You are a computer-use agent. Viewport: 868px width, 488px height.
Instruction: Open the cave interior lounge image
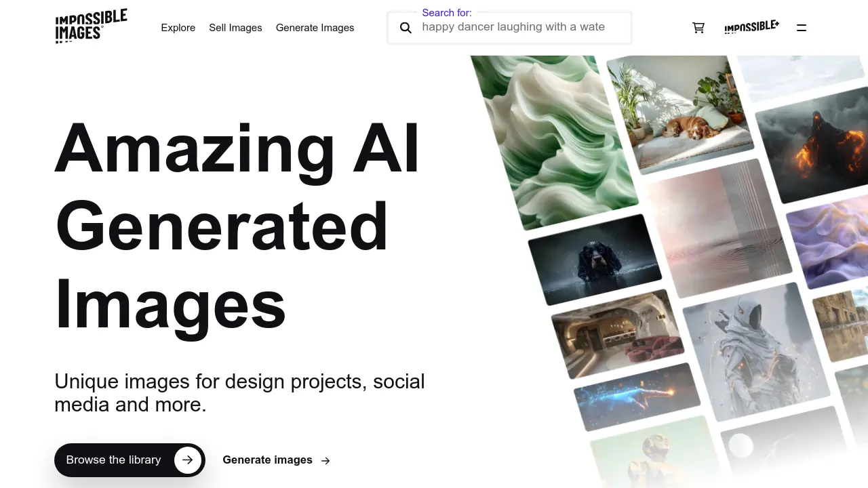[617, 333]
